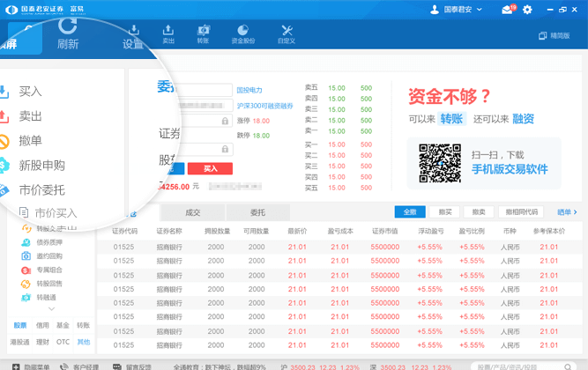The width and height of the screenshot is (588, 370).
Task: Select the 港股通 category tab
Action: [x=19, y=342]
